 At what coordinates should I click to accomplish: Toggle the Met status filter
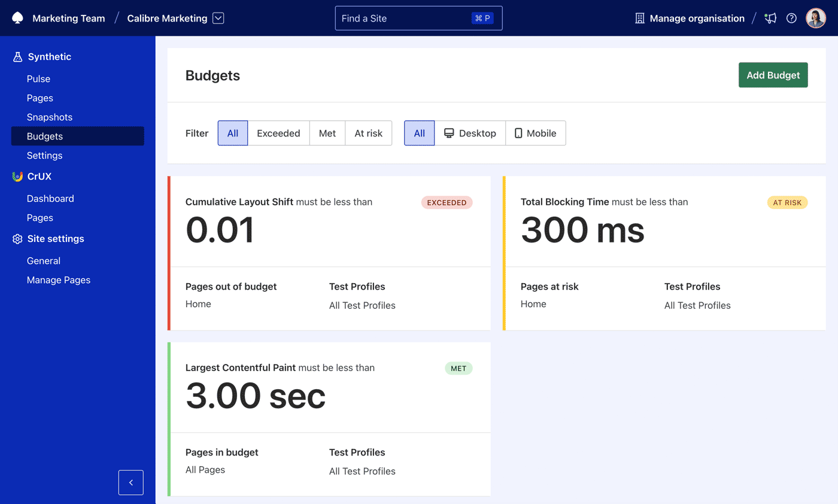coord(327,133)
